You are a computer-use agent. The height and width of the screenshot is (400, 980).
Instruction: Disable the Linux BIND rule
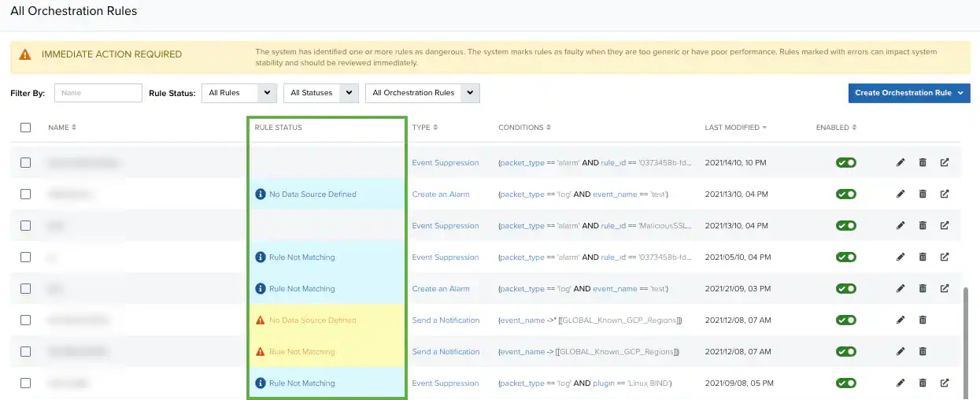tap(846, 383)
